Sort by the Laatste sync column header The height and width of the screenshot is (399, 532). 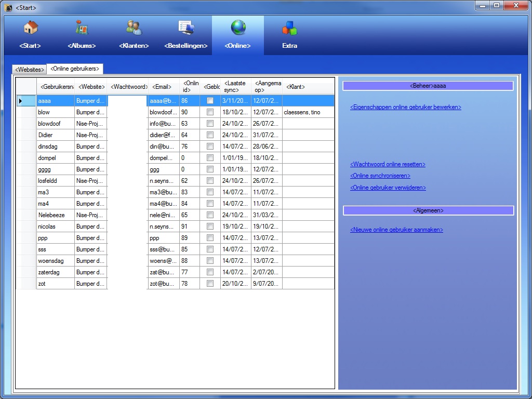click(x=236, y=87)
